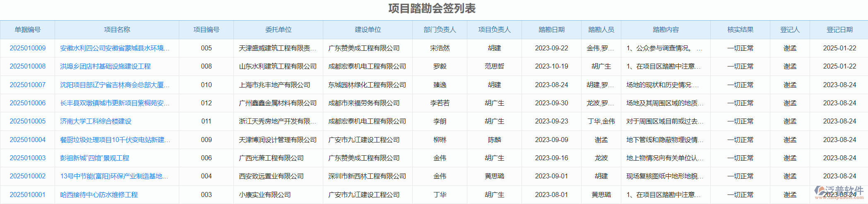
Task: Select survey date 2023-08-01
Action: [552, 195]
